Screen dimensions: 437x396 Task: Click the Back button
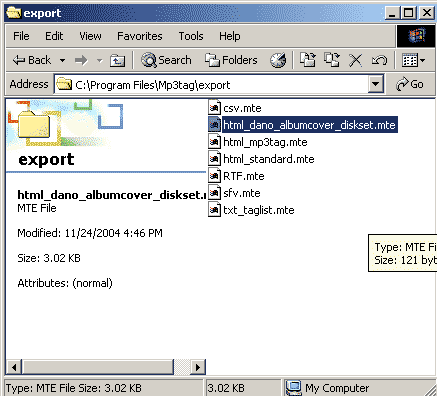point(32,60)
